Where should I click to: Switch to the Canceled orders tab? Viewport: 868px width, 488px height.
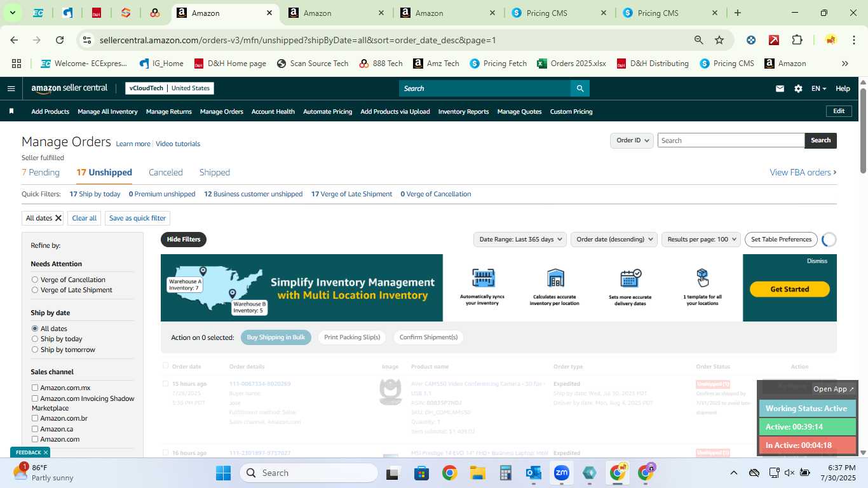click(x=166, y=172)
